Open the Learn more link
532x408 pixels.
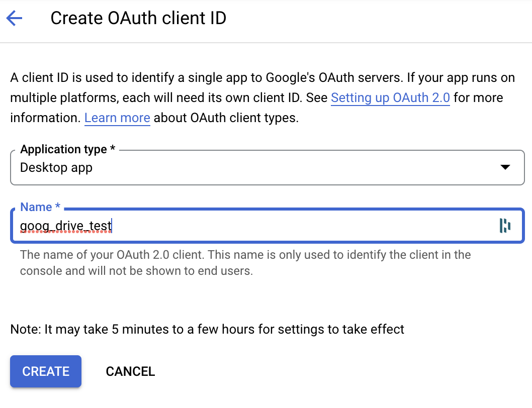[x=117, y=118]
